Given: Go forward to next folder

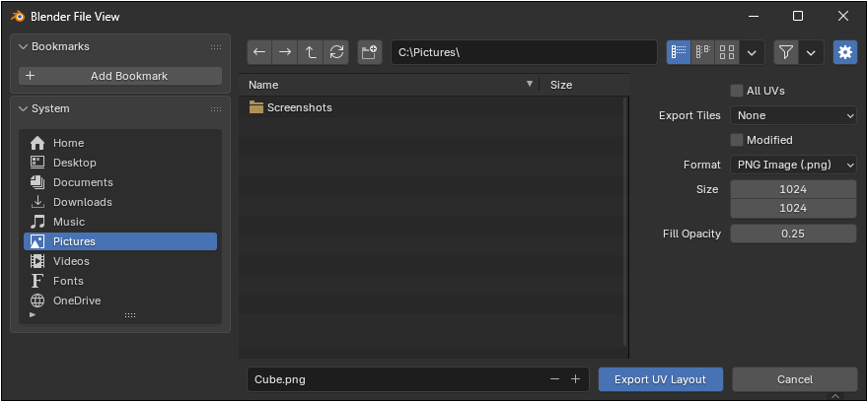Looking at the screenshot, I should click(x=285, y=52).
